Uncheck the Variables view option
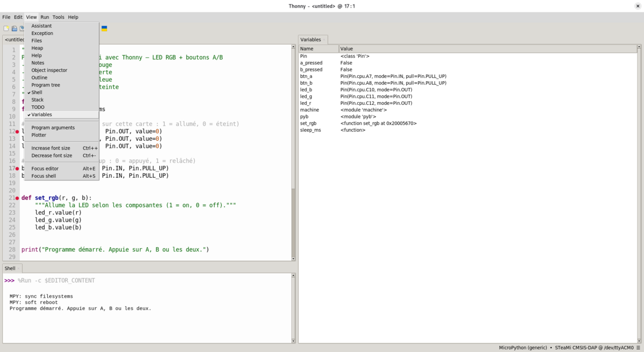 point(62,114)
